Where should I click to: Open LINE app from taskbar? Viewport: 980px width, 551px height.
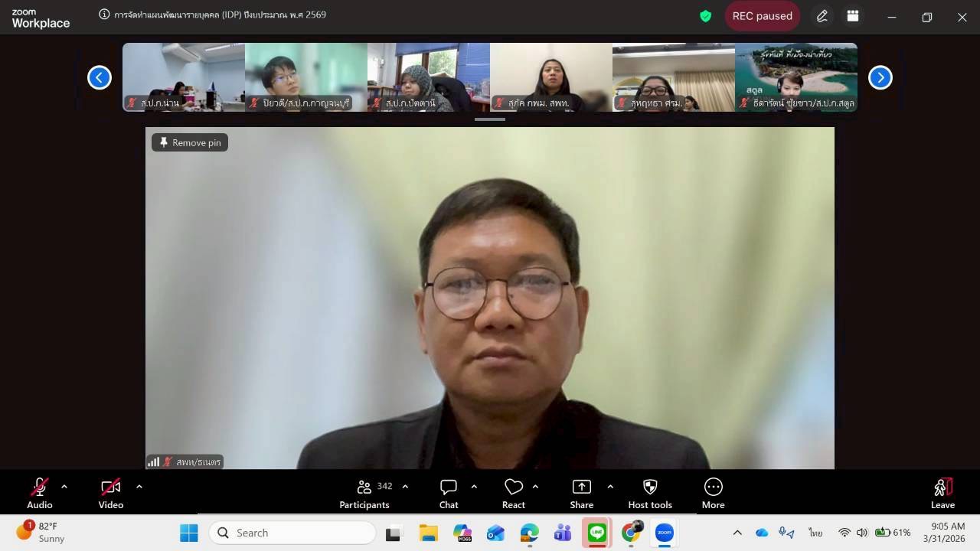point(597,533)
